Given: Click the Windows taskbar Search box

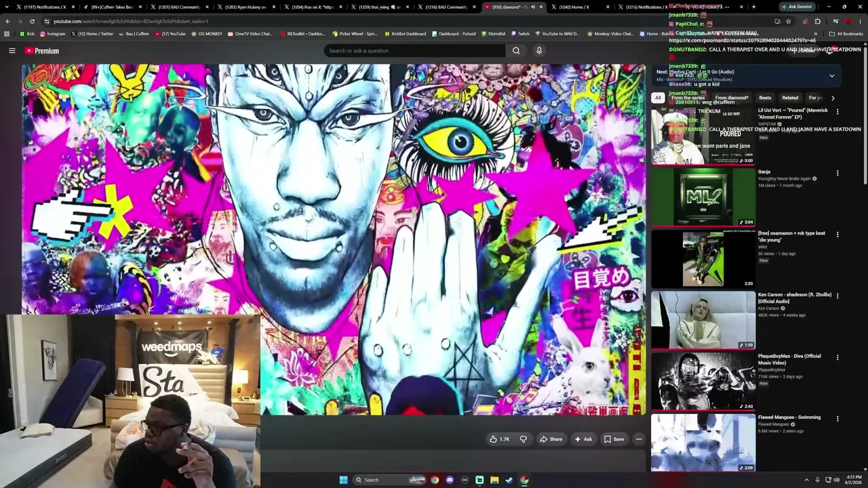Looking at the screenshot, I should [x=389, y=480].
